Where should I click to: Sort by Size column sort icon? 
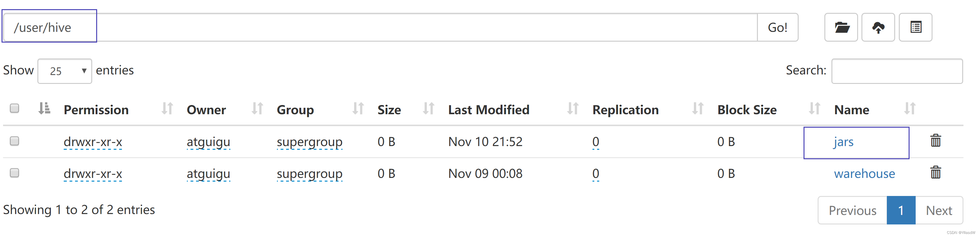pos(429,109)
